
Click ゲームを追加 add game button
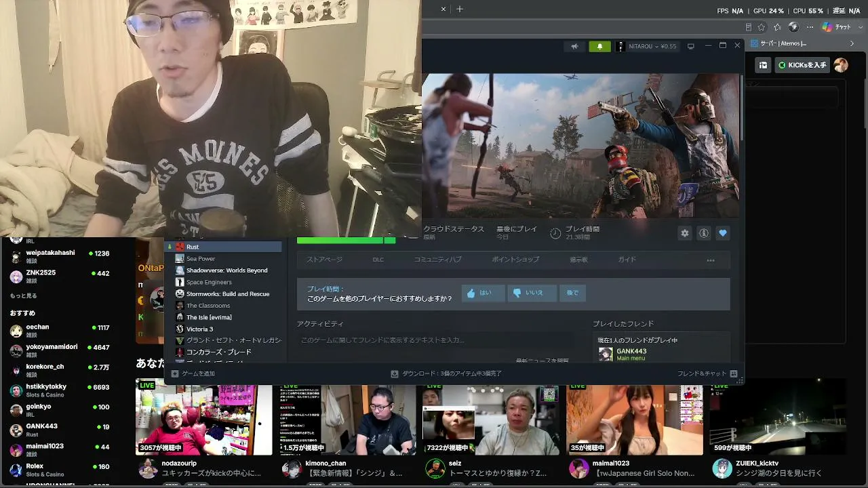pos(193,373)
